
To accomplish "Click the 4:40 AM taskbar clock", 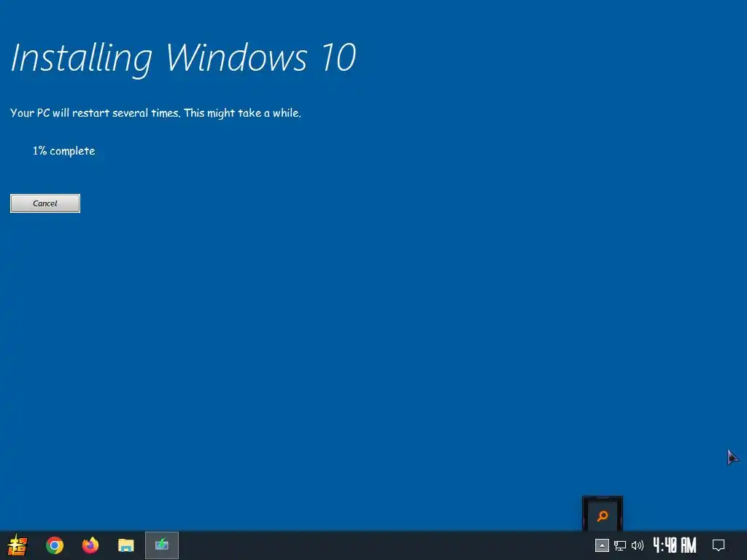I will click(675, 545).
